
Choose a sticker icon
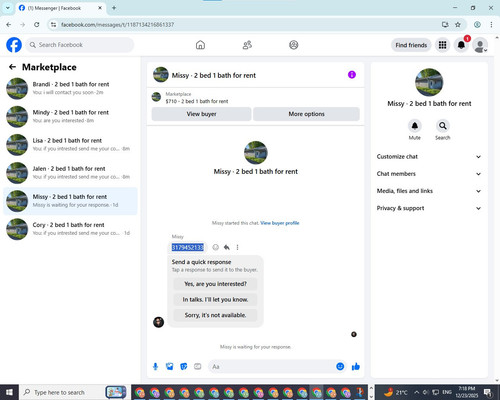coord(184,367)
